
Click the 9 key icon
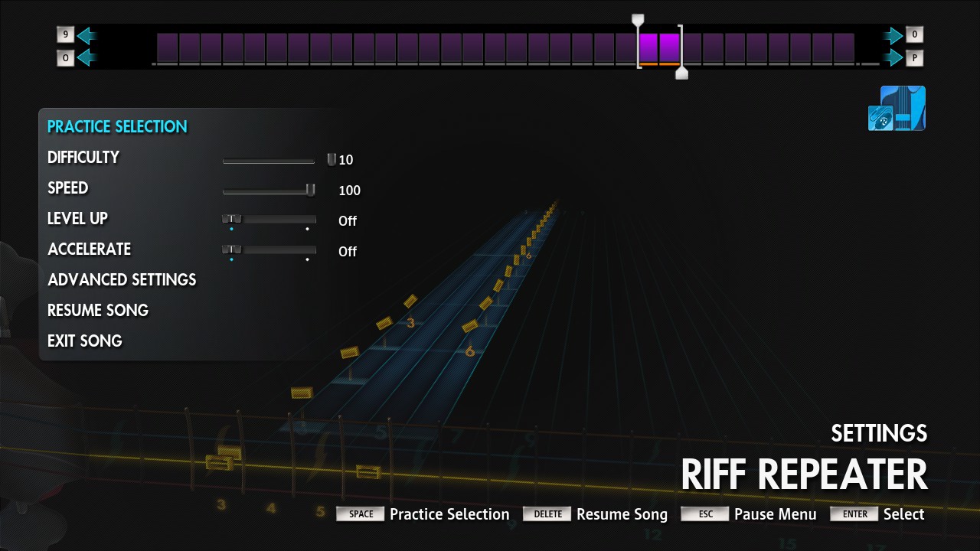[x=66, y=35]
